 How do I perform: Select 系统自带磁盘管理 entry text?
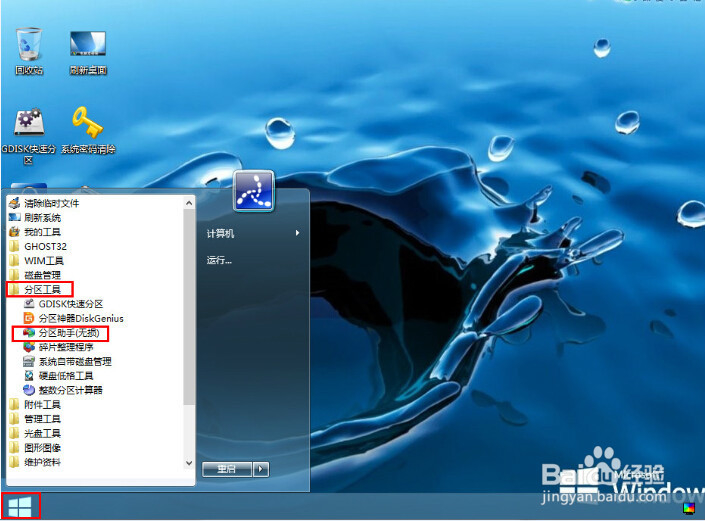[x=75, y=361]
